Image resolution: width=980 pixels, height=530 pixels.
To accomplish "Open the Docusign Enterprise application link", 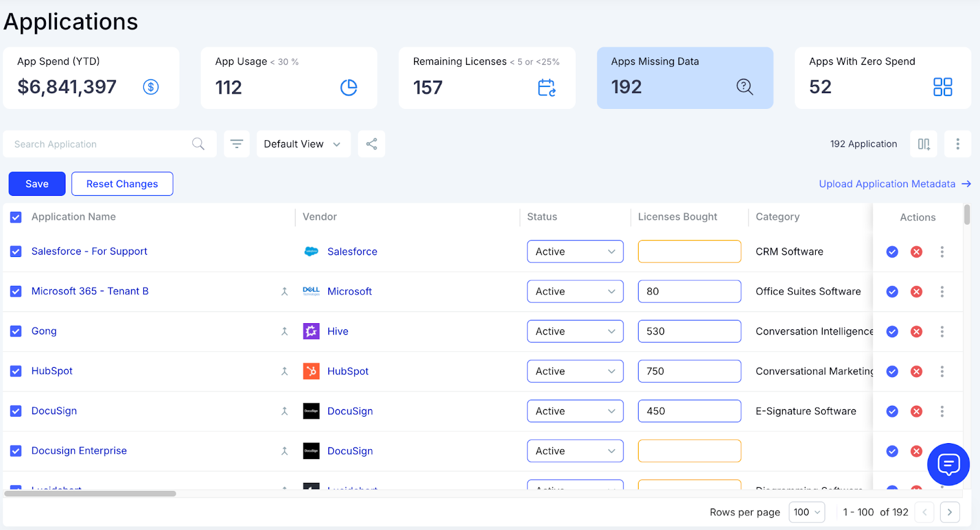I will pos(79,450).
